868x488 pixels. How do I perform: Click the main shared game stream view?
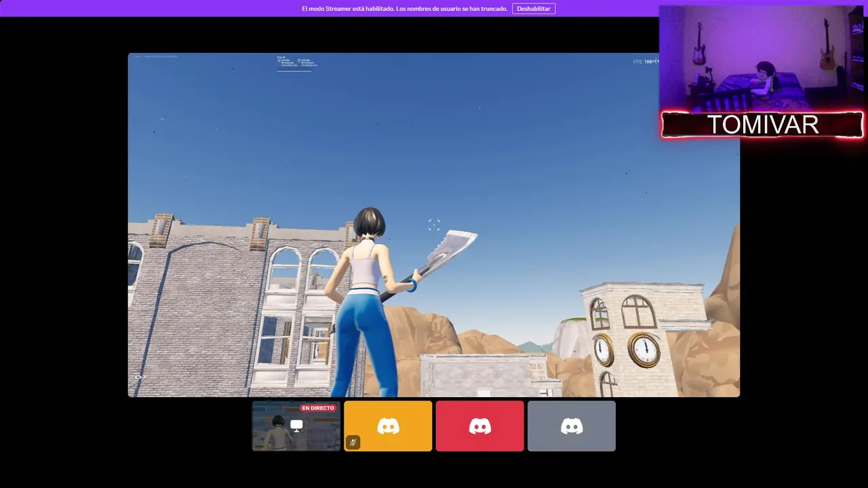coord(434,225)
